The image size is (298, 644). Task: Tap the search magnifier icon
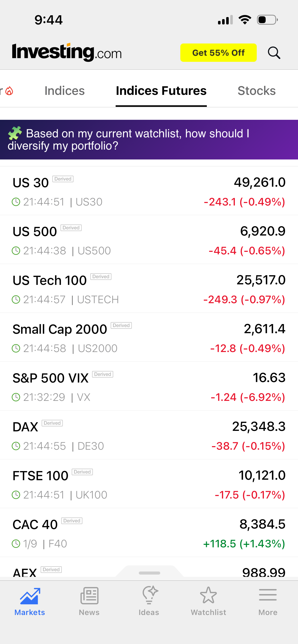274,53
